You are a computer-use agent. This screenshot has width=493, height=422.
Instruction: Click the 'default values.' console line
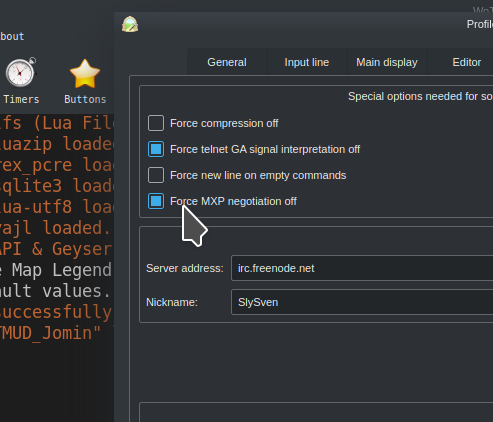pos(55,291)
